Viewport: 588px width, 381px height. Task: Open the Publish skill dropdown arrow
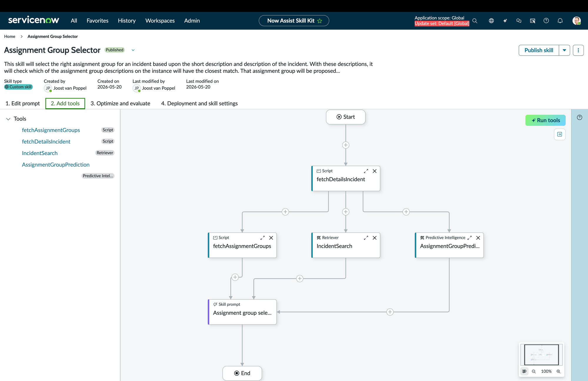pos(564,50)
